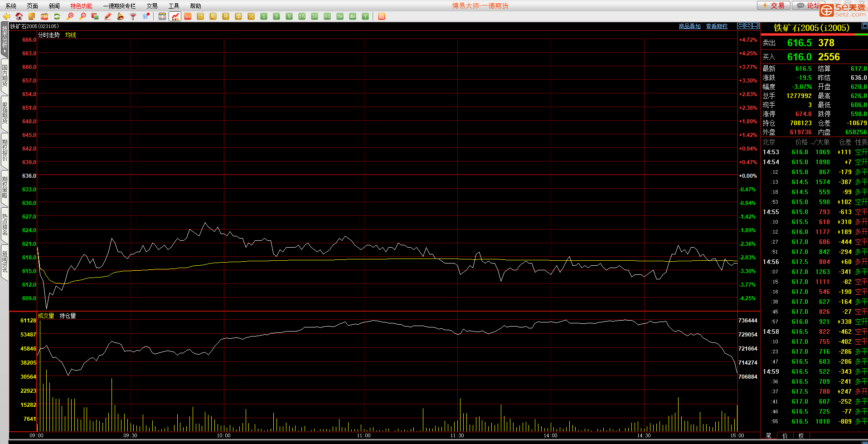Click the 商品叠加 link
The width and height of the screenshot is (868, 444).
[689, 26]
